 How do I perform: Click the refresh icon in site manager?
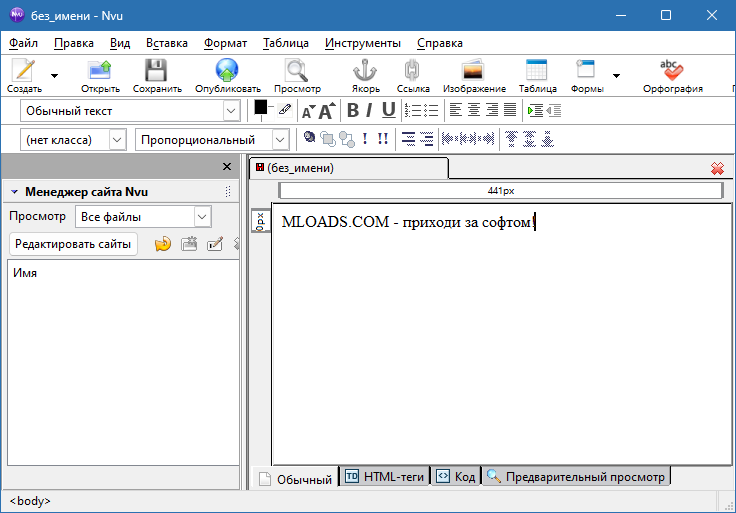point(163,244)
